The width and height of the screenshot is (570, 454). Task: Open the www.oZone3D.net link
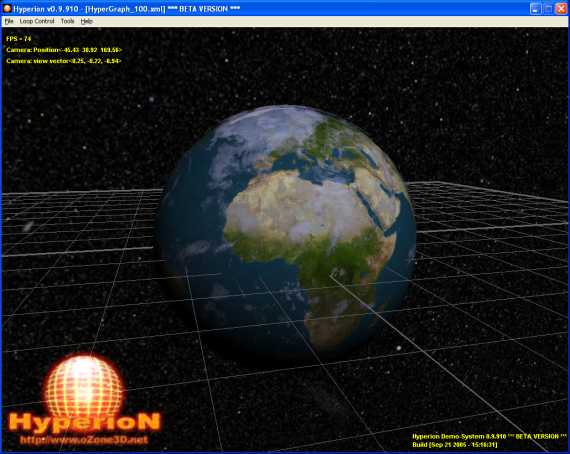click(x=84, y=440)
